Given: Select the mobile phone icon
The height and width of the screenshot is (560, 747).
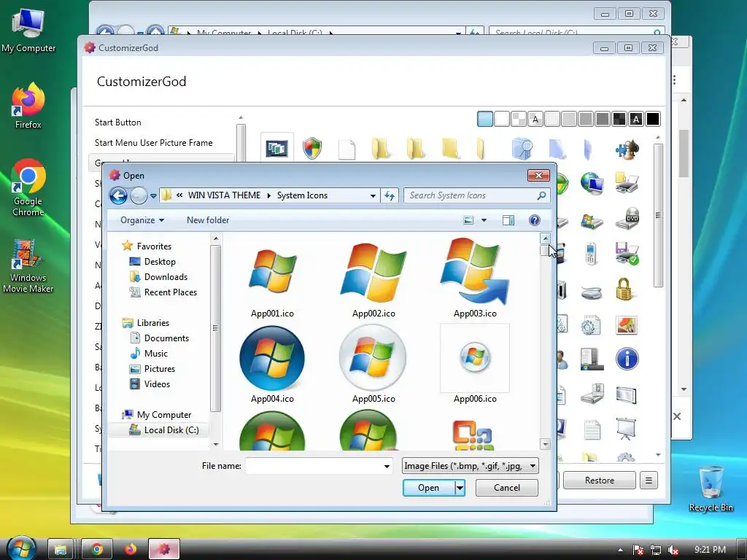Looking at the screenshot, I should pos(591,254).
